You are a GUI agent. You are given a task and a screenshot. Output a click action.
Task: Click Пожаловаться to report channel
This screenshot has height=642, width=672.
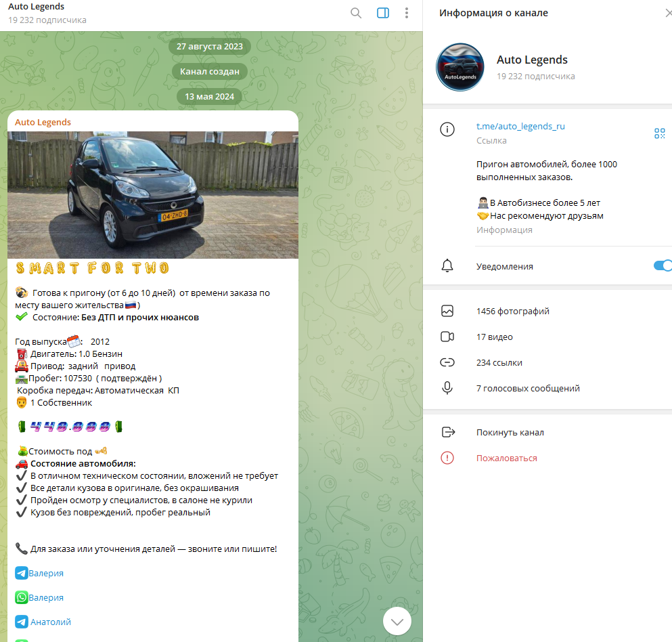point(507,458)
